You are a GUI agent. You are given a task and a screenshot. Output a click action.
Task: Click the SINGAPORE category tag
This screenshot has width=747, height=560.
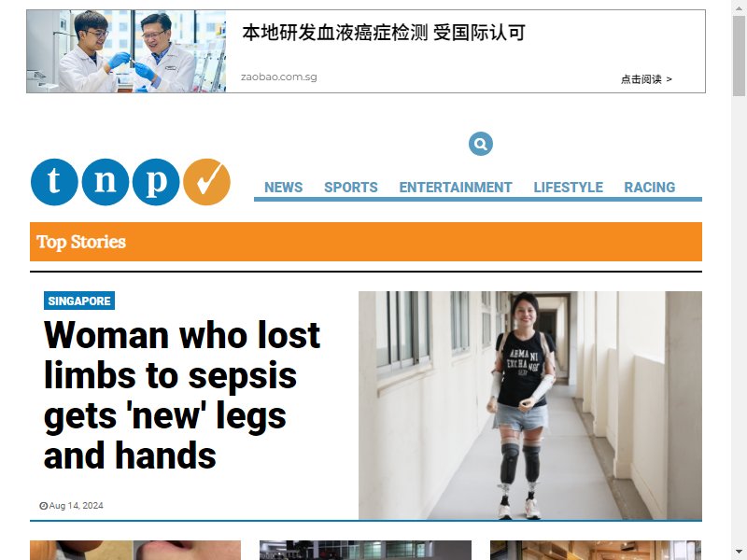(x=79, y=301)
